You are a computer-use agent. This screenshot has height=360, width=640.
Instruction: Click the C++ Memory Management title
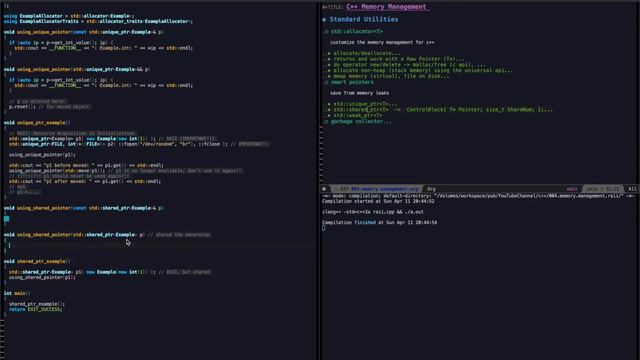(386, 7)
